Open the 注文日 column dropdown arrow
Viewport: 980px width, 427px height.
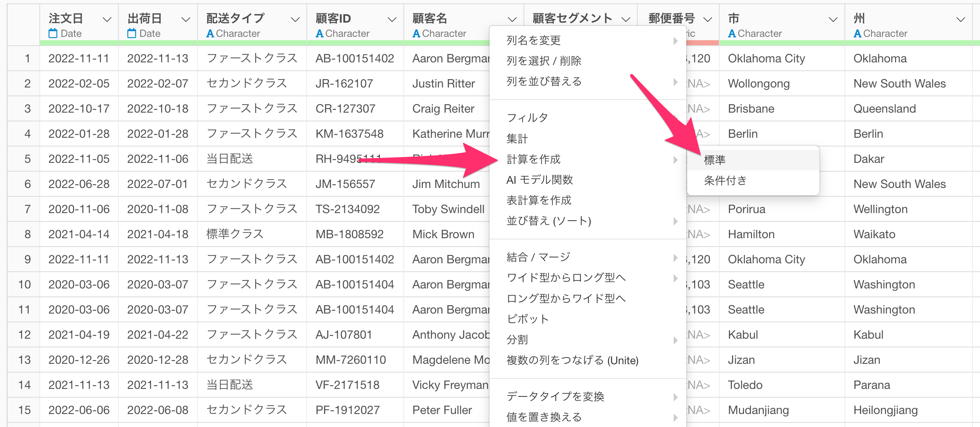click(107, 19)
